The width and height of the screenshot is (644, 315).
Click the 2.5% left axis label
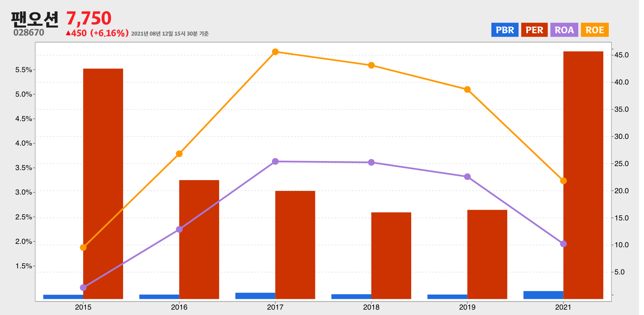(x=24, y=217)
